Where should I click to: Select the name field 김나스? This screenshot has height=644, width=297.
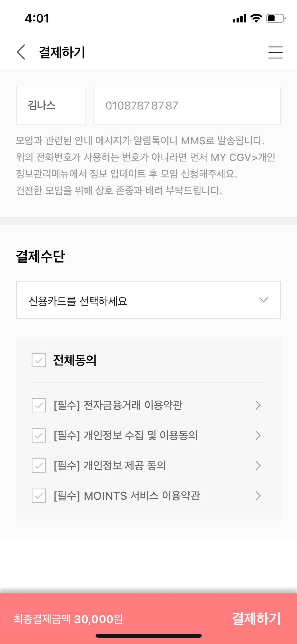click(x=51, y=105)
